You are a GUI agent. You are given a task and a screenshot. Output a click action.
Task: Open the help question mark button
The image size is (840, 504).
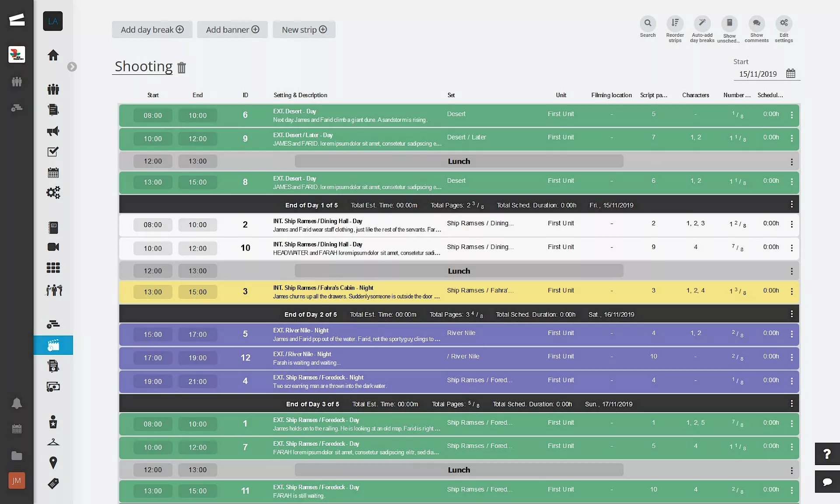click(x=826, y=454)
